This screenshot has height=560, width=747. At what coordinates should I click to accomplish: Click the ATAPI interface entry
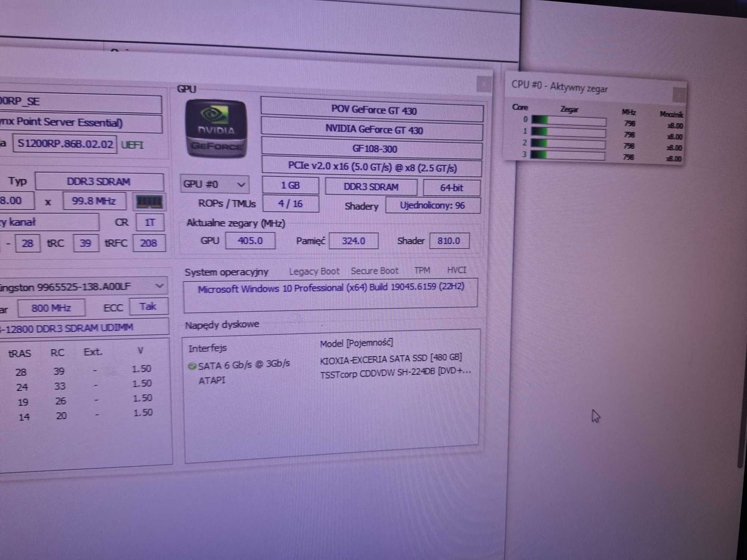[212, 380]
